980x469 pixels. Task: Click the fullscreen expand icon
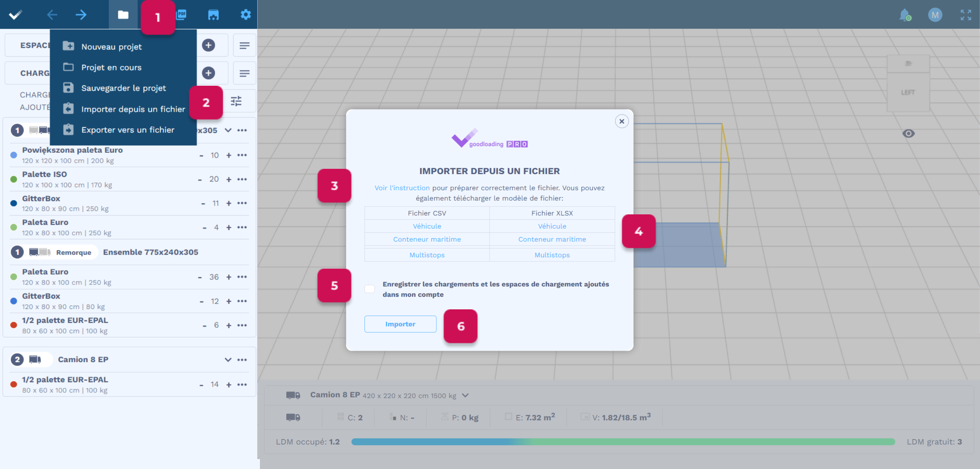(x=965, y=15)
